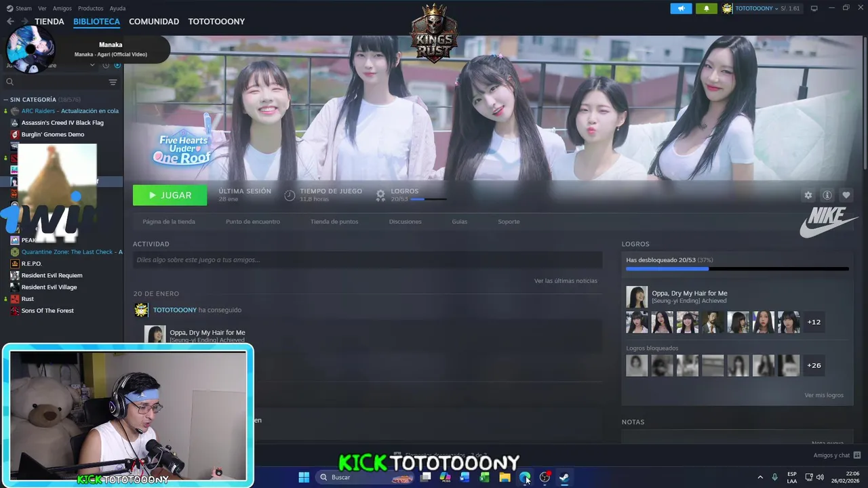Open Word from the taskbar

(x=465, y=477)
